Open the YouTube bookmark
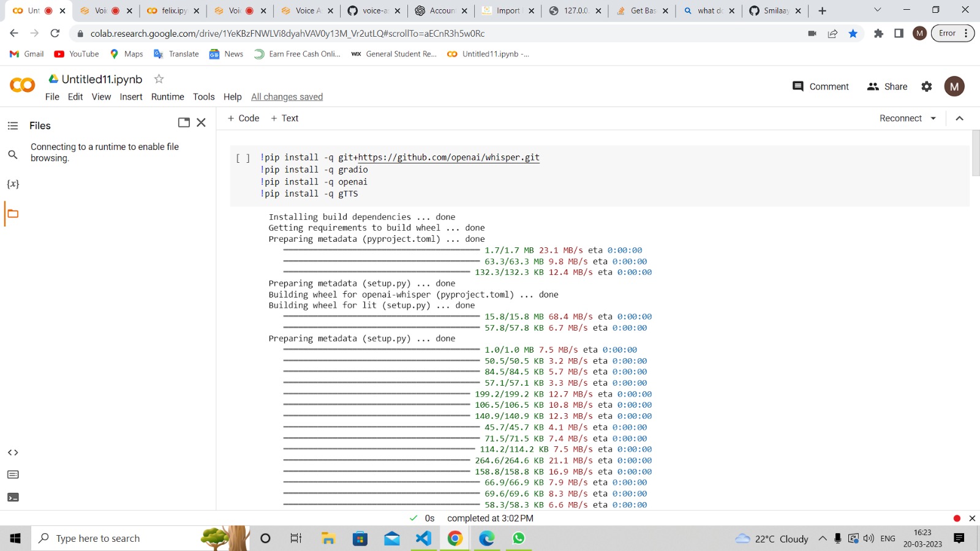Screen dimensions: 980x551 pos(77,54)
